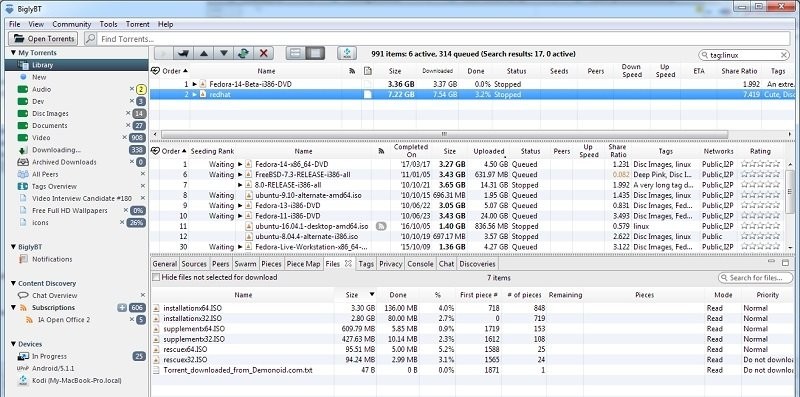
Task: Click the health heart icon in top table header
Action: coord(156,71)
